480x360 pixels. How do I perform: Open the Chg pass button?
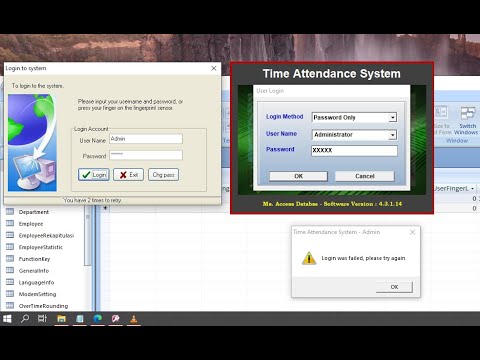point(163,175)
